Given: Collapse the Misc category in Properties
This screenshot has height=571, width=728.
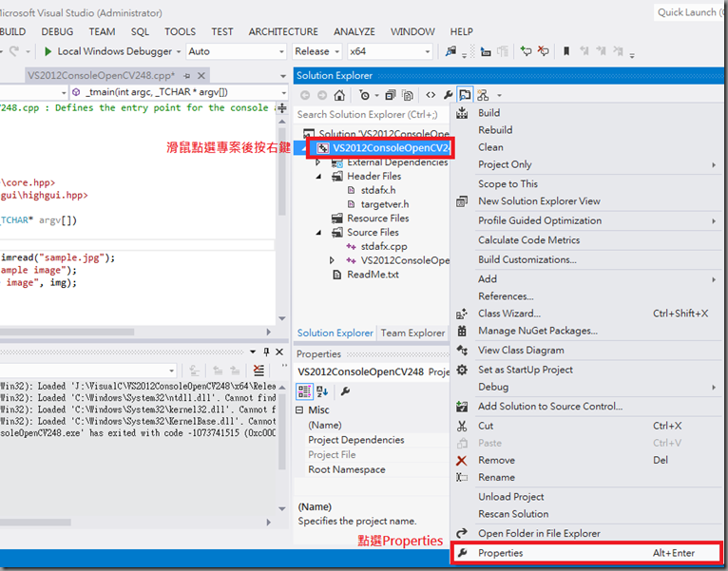Looking at the screenshot, I should pyautogui.click(x=299, y=409).
